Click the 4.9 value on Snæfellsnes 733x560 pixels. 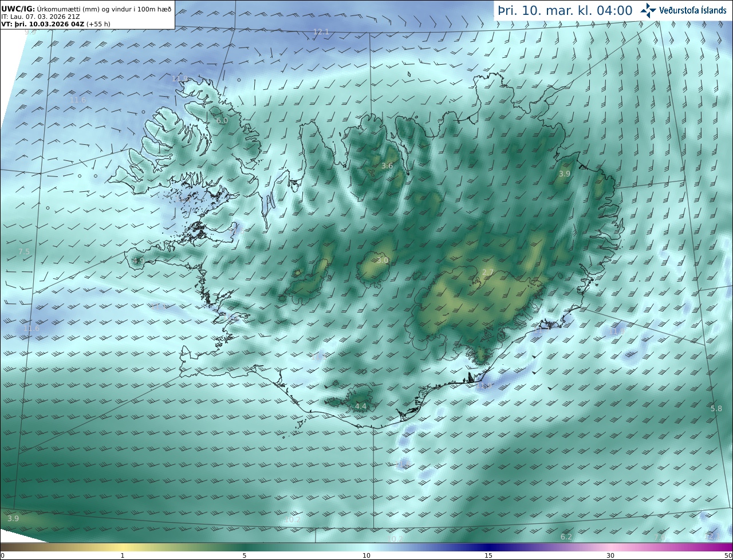point(139,261)
